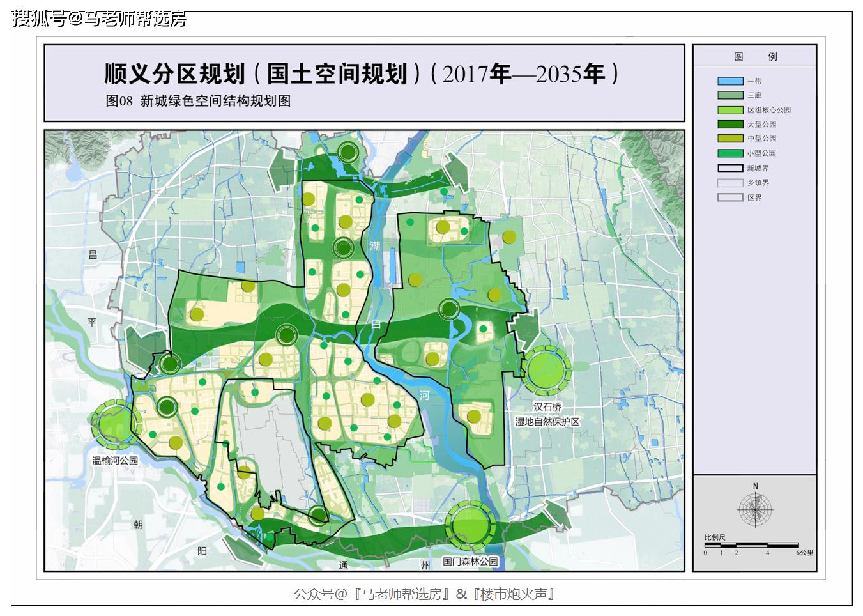The width and height of the screenshot is (863, 616).
Task: Pick the 区级核心公园 light green swatch
Action: (x=730, y=110)
